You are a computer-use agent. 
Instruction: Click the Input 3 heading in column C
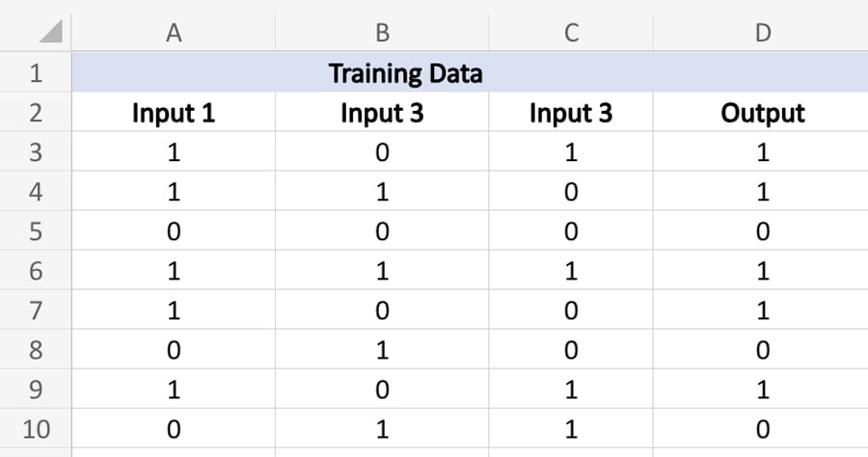[x=571, y=113]
